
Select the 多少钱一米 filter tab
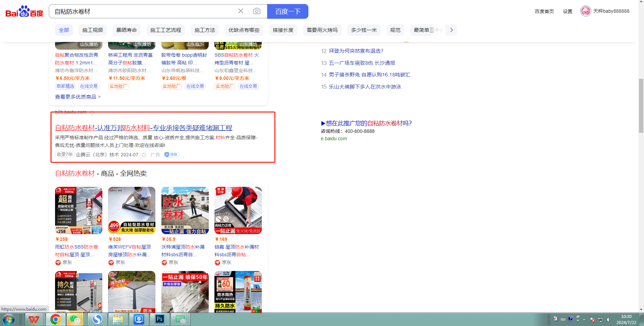pyautogui.click(x=364, y=30)
